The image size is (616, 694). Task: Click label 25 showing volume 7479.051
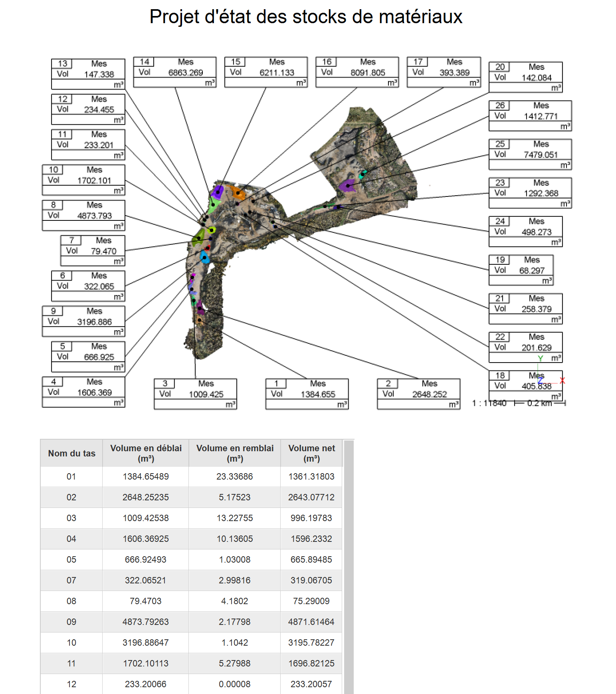pos(530,154)
